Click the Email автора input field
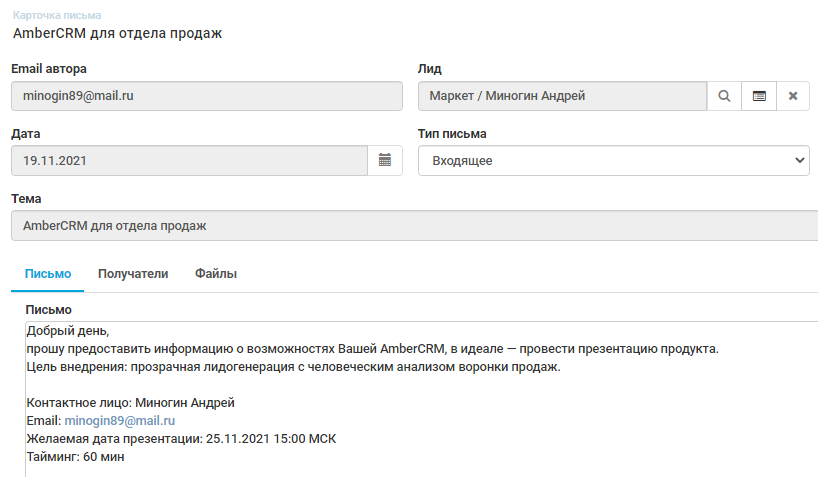The image size is (818, 477). click(x=207, y=96)
